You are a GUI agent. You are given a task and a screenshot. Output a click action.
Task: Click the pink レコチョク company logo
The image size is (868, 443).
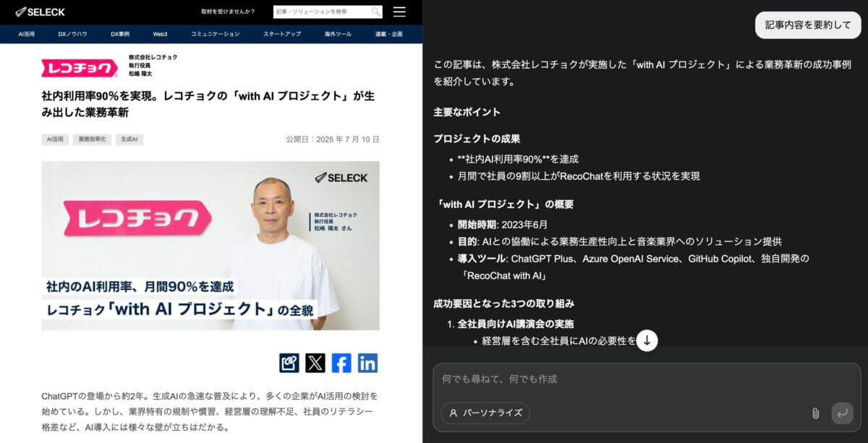click(80, 68)
